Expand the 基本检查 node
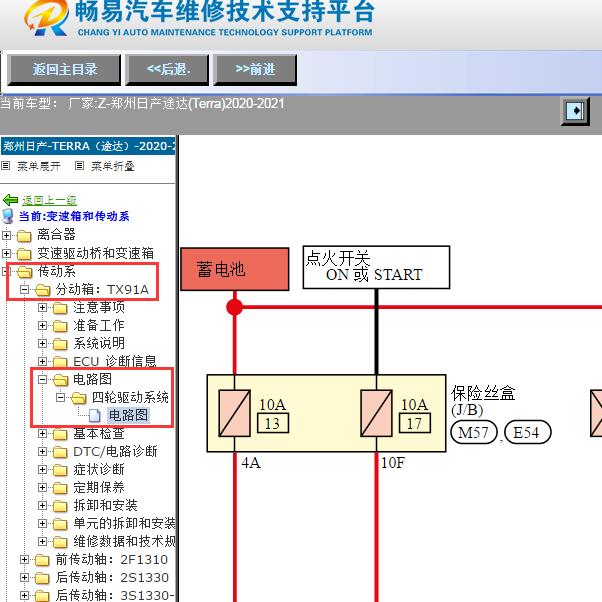This screenshot has width=602, height=602. point(42,433)
